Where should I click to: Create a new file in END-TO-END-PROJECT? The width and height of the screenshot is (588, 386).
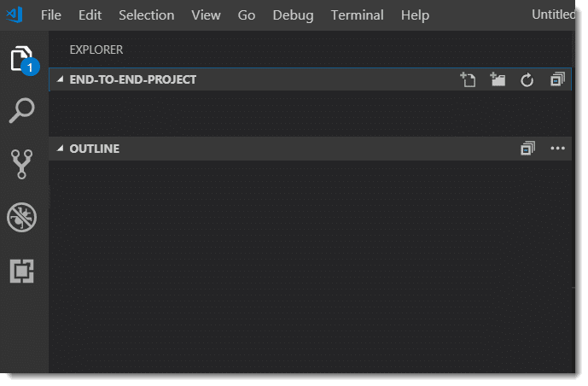click(468, 79)
